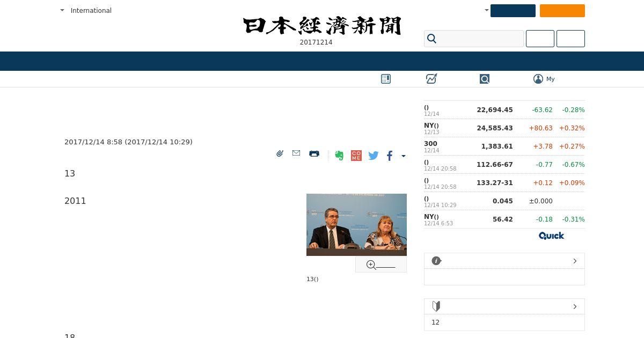The height and width of the screenshot is (338, 644).
Task: Click the 22,694.45 index row
Action: (x=504, y=110)
